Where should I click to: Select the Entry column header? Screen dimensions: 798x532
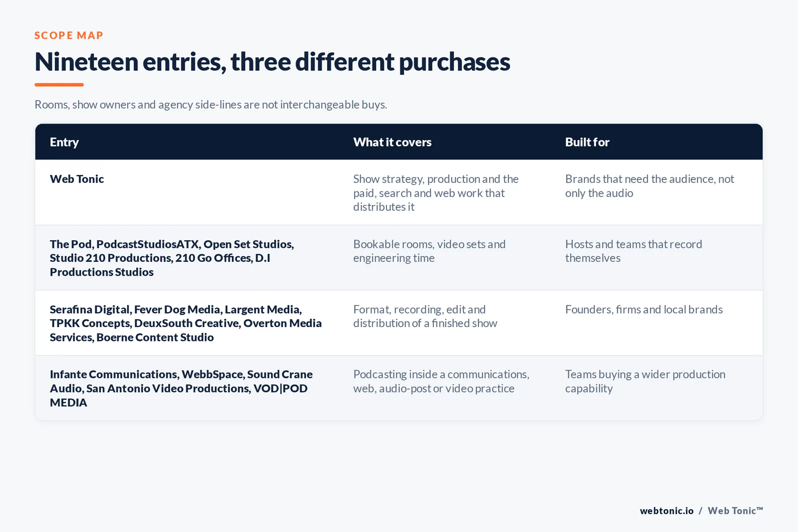pyautogui.click(x=64, y=142)
